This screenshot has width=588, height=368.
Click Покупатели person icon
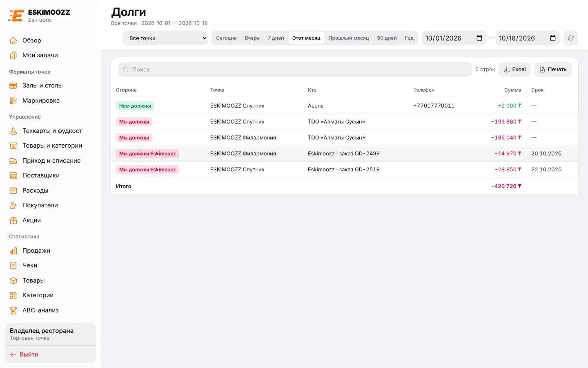[13, 205]
